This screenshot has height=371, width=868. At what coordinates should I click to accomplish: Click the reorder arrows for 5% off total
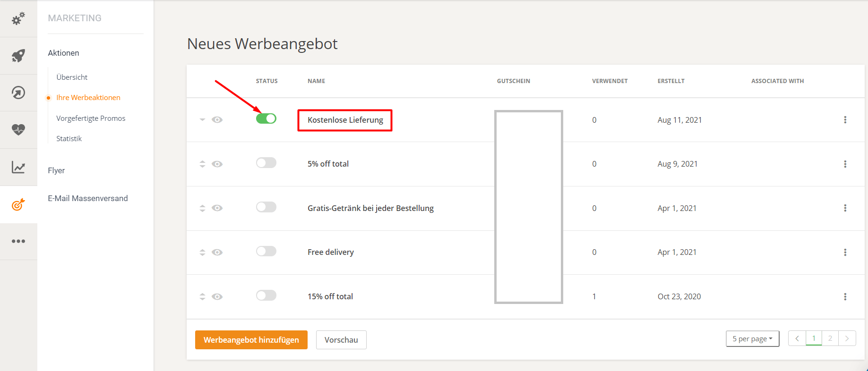click(x=202, y=164)
